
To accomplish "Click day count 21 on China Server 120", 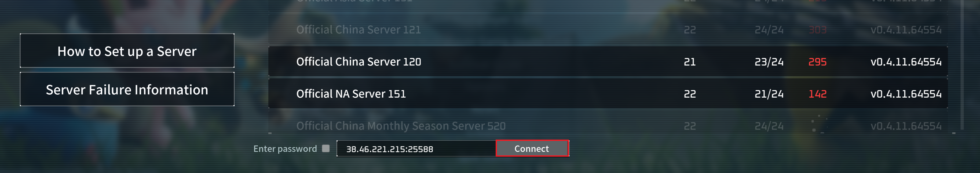I will pyautogui.click(x=689, y=62).
